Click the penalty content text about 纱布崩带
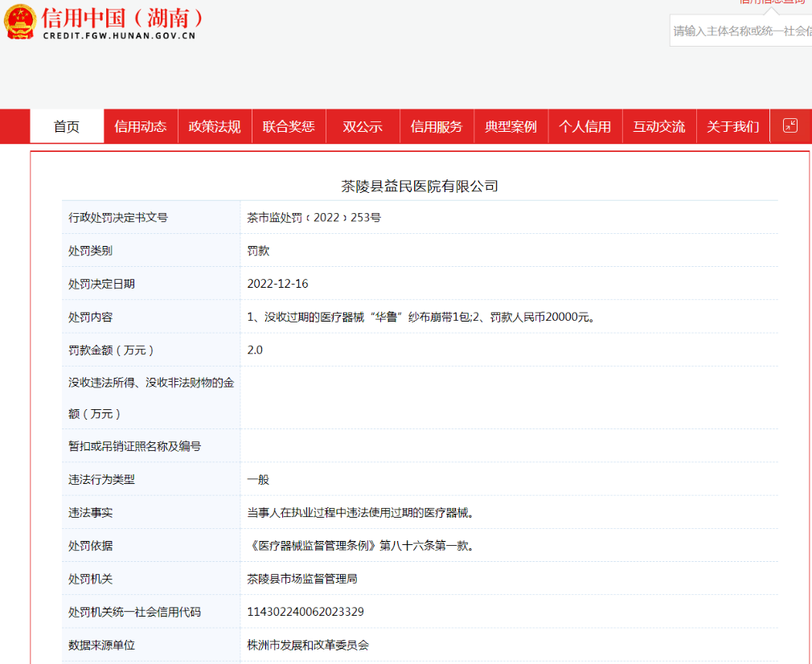The width and height of the screenshot is (812, 664). (x=422, y=317)
